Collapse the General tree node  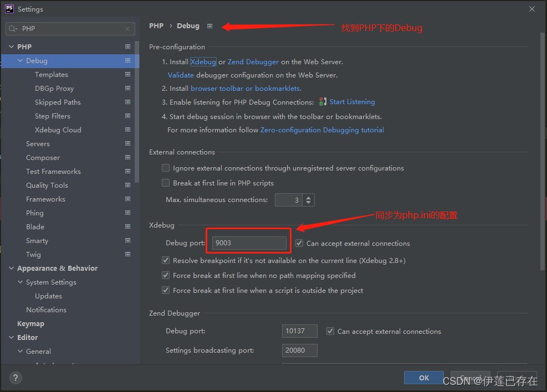[x=21, y=351]
